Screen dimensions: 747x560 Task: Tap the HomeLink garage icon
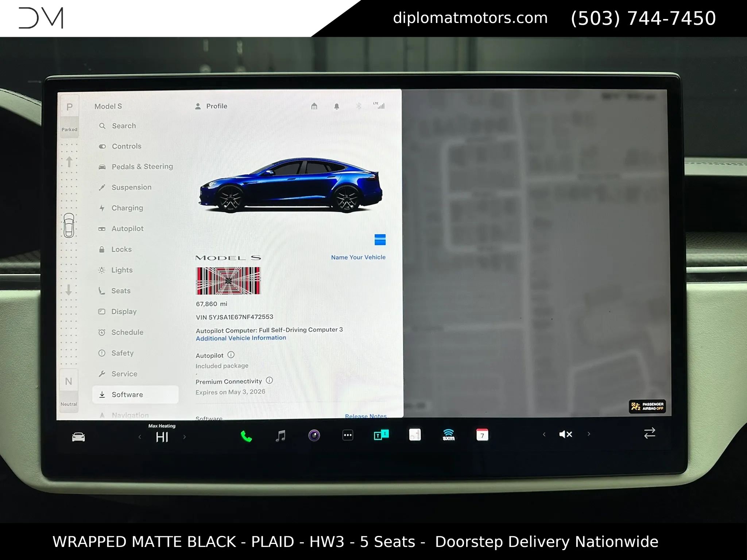click(314, 106)
